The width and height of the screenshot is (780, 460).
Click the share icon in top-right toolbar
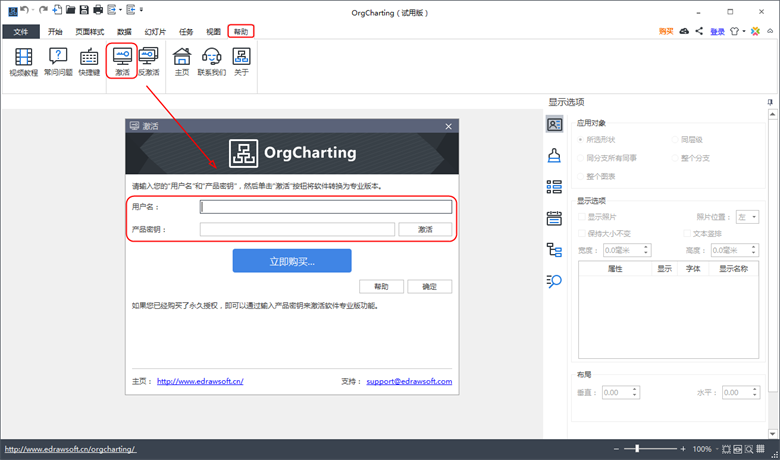click(699, 31)
